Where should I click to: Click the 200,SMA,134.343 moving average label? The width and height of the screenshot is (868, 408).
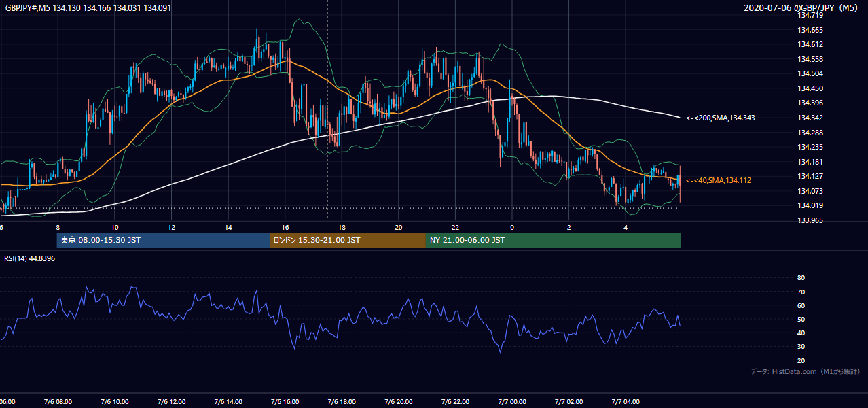click(x=721, y=118)
